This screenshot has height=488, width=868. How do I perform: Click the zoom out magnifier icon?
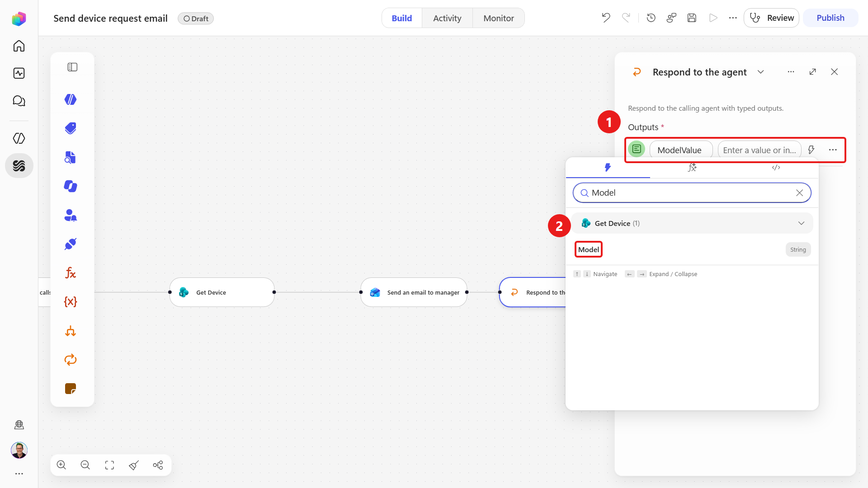[85, 465]
